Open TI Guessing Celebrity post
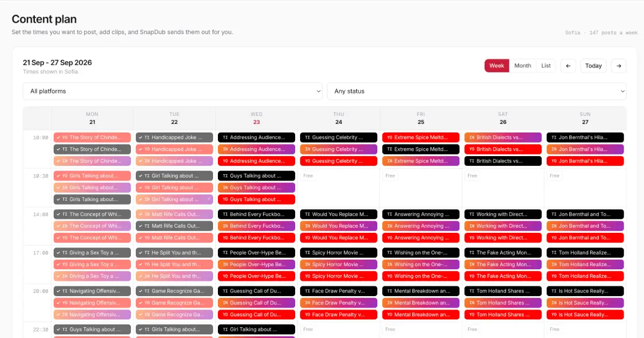The width and height of the screenshot is (644, 338). [339, 137]
